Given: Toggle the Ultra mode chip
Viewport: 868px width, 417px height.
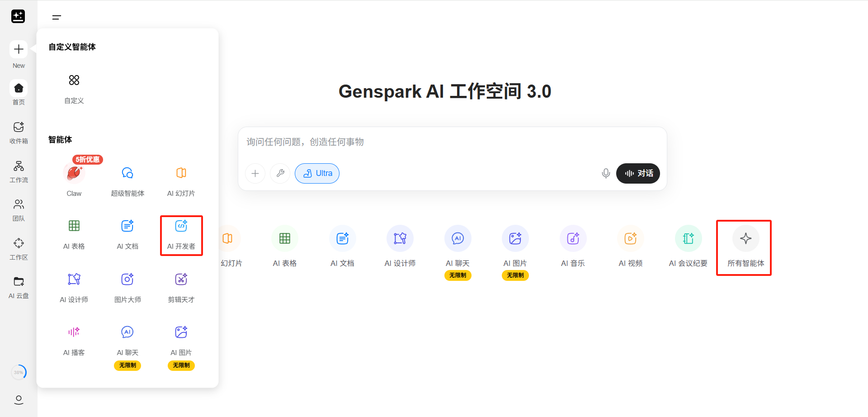Looking at the screenshot, I should click(x=317, y=173).
